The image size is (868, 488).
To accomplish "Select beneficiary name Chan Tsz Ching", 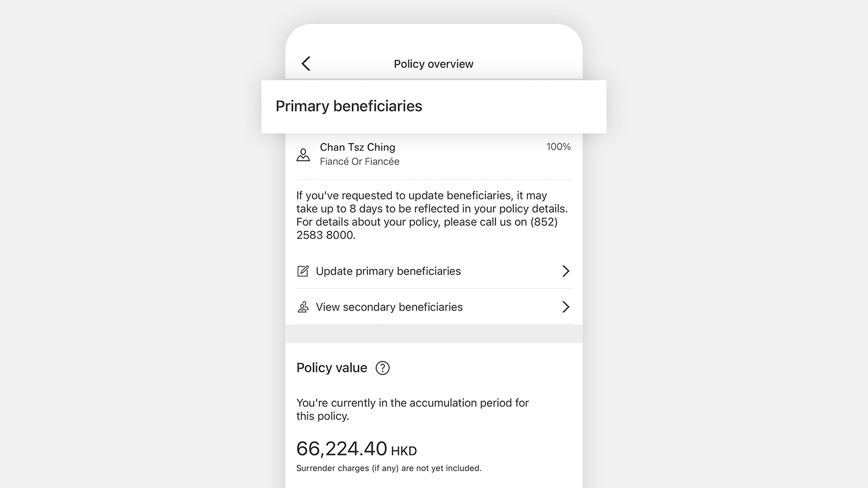I will (358, 147).
